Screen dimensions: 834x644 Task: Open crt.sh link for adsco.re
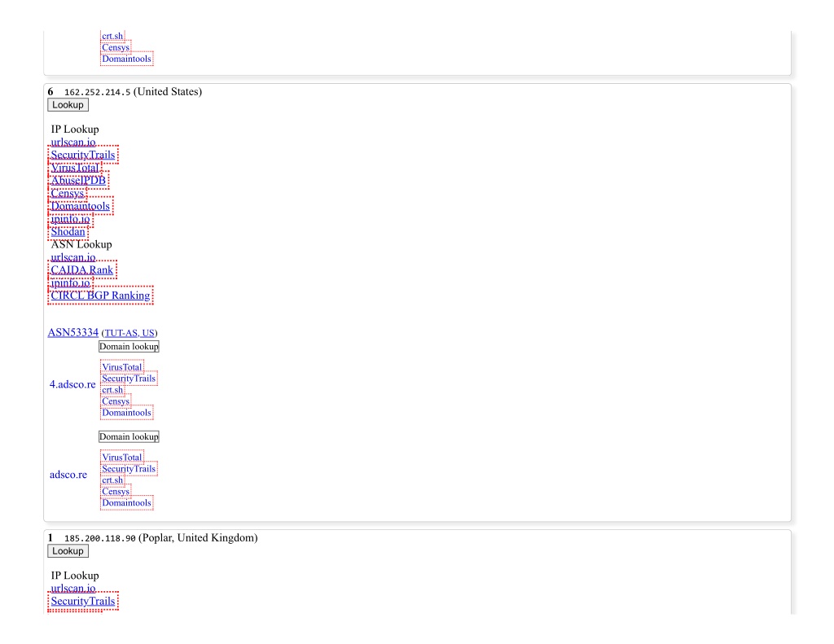tap(112, 480)
